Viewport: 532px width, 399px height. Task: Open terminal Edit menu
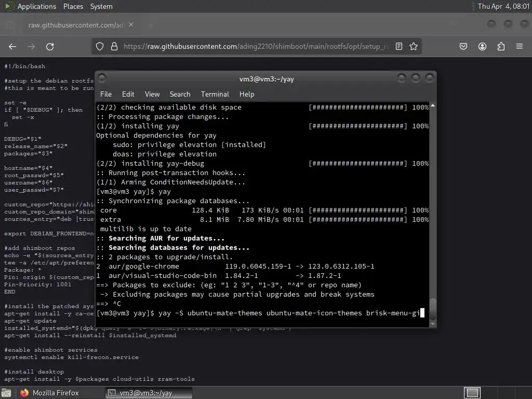tap(128, 95)
